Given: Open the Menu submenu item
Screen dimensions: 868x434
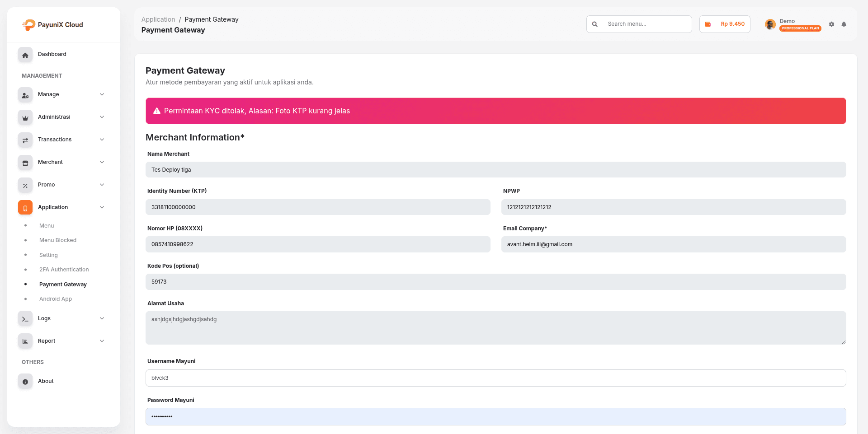Looking at the screenshot, I should tap(47, 226).
